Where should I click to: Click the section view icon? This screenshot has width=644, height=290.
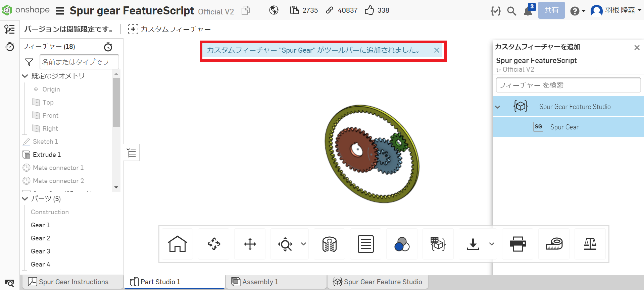330,244
